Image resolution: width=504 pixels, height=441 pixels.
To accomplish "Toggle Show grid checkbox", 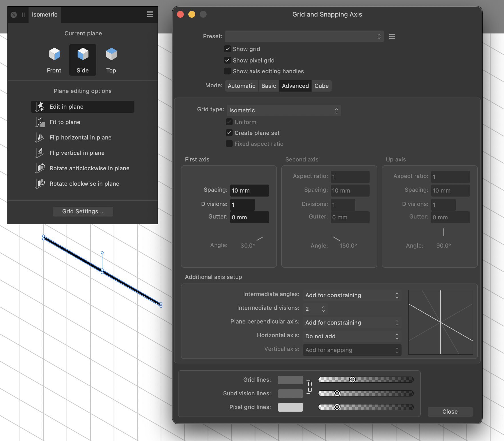I will coord(227,49).
